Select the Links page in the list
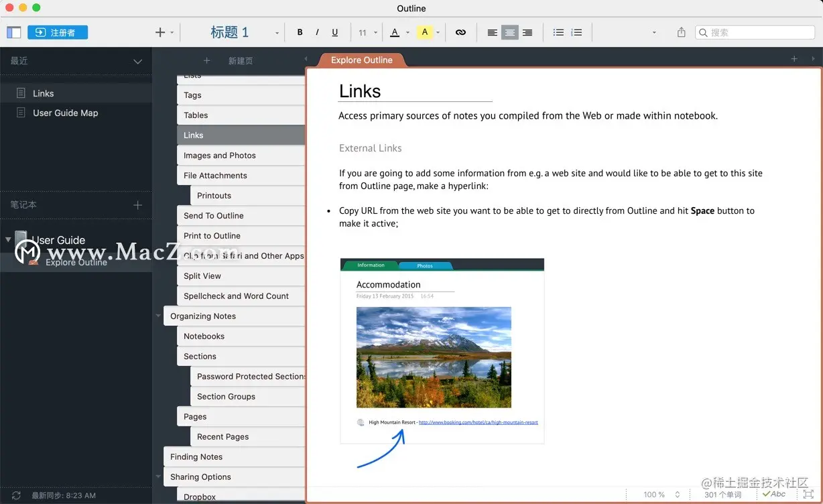Image resolution: width=823 pixels, height=504 pixels. click(x=241, y=135)
